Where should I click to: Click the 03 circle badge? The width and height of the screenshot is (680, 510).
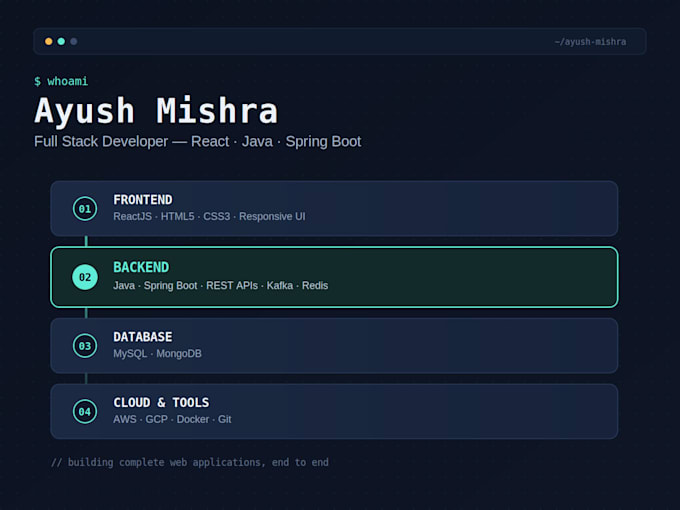[85, 346]
